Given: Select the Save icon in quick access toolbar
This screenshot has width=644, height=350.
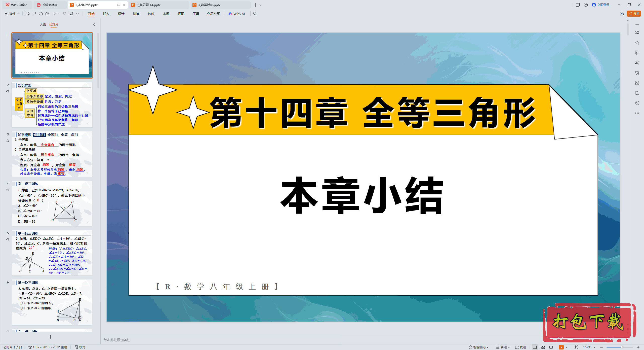Looking at the screenshot, I should [x=28, y=14].
